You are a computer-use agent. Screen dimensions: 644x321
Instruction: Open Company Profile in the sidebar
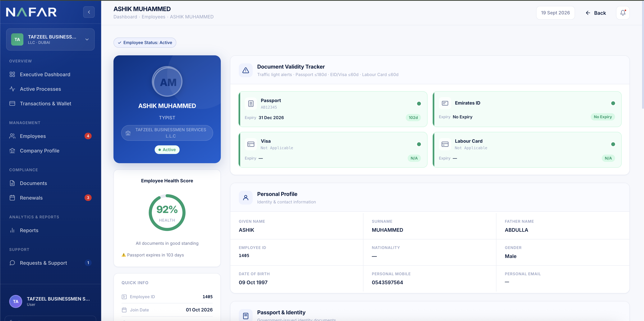click(x=50, y=151)
